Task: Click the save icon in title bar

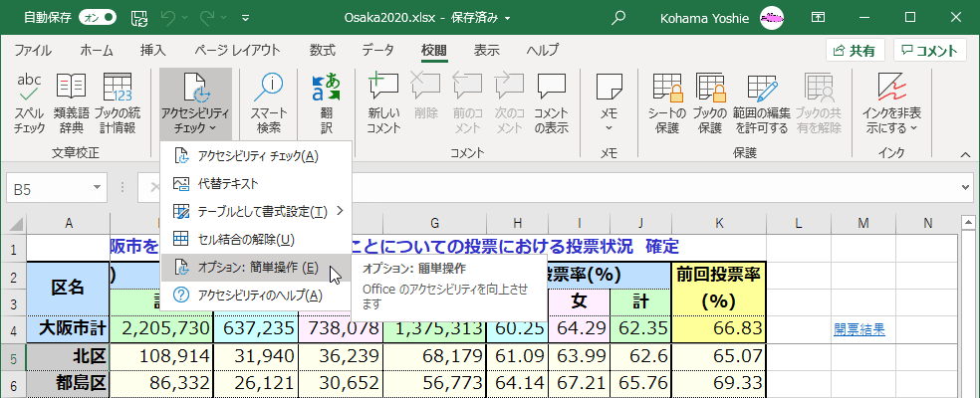Action: [x=138, y=18]
